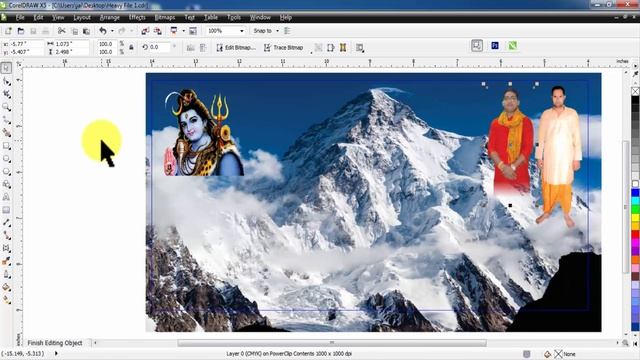Pick the blue swatch in palette

click(636, 193)
